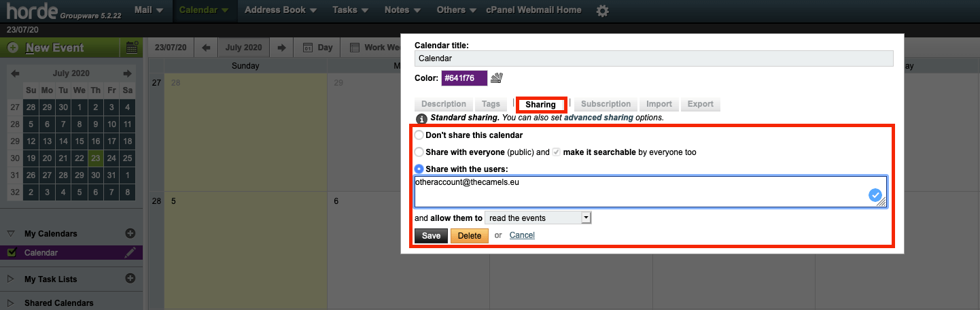This screenshot has width=980, height=310.
Task: Open the Address Book menu dropdown
Action: coord(281,10)
